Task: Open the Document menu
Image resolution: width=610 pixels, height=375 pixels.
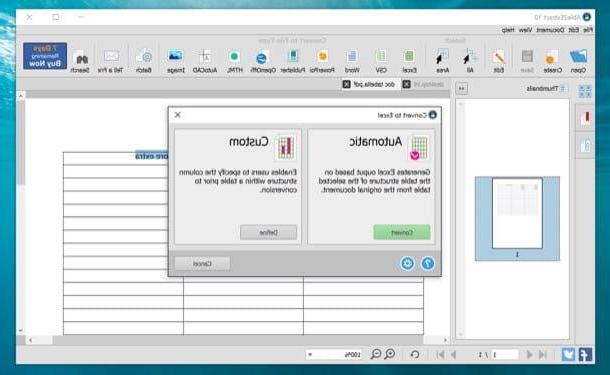Action: click(550, 30)
